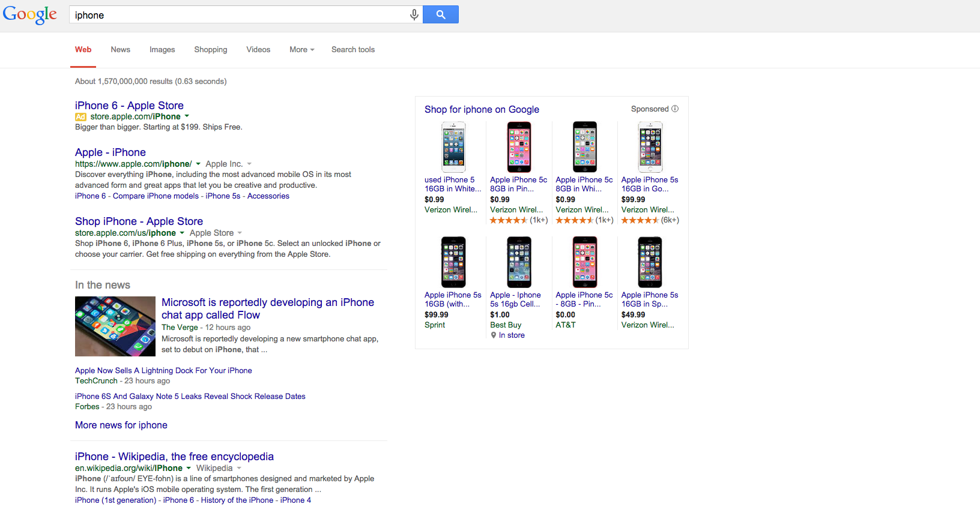Image resolution: width=980 pixels, height=516 pixels.
Task: Click the Google logo
Action: click(x=30, y=15)
